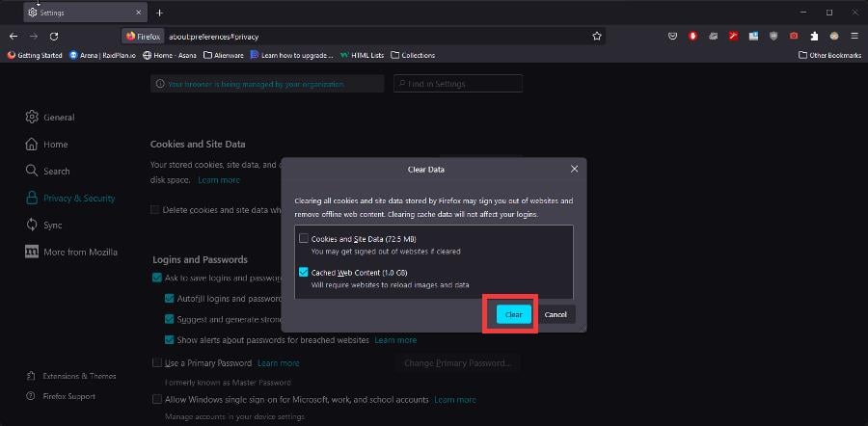
Task: Open Sync settings in sidebar
Action: tap(43, 225)
